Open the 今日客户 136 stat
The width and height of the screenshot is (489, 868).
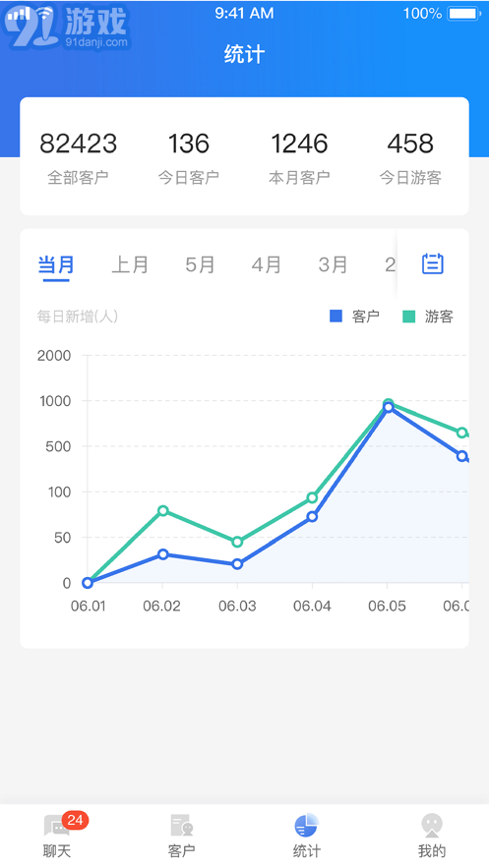coord(189,157)
